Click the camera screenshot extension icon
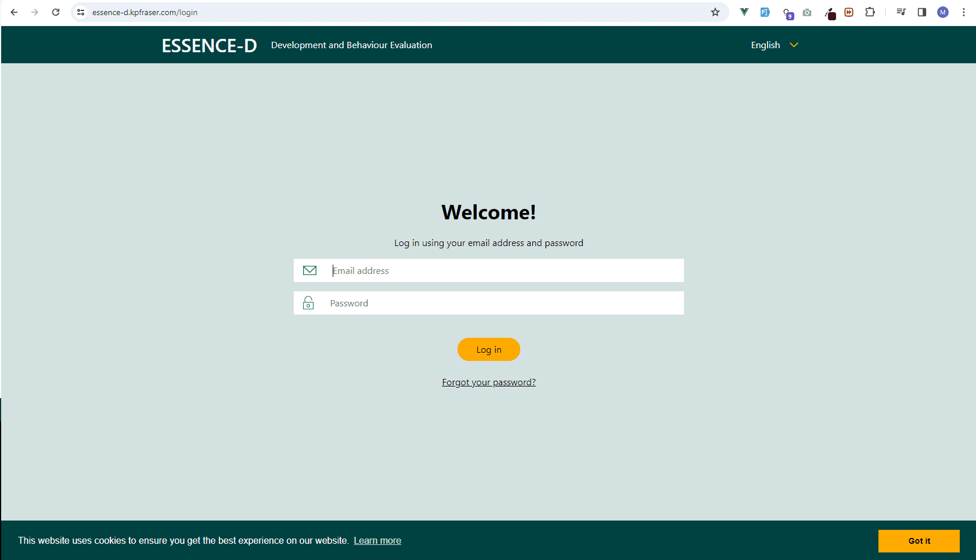The width and height of the screenshot is (976, 560). [807, 12]
